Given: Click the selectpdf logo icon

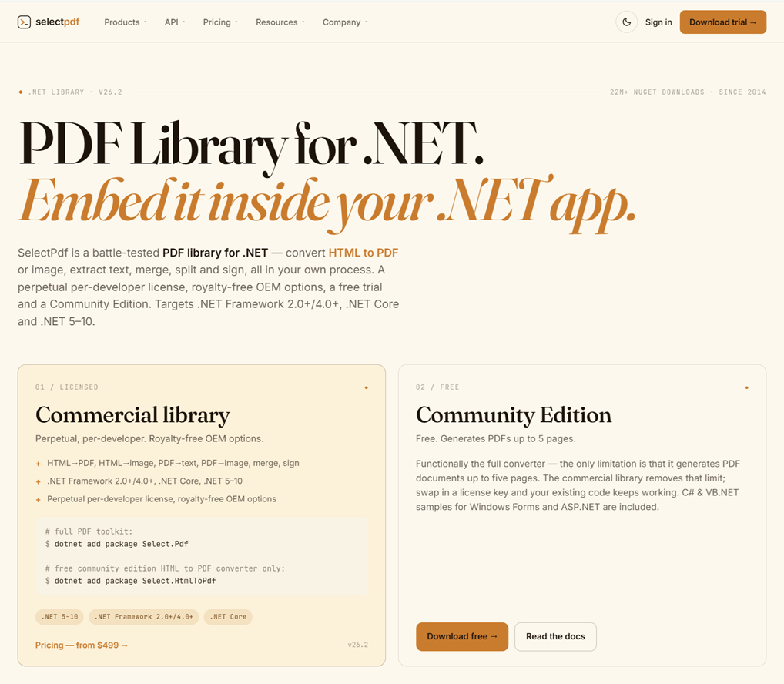Looking at the screenshot, I should [x=24, y=22].
